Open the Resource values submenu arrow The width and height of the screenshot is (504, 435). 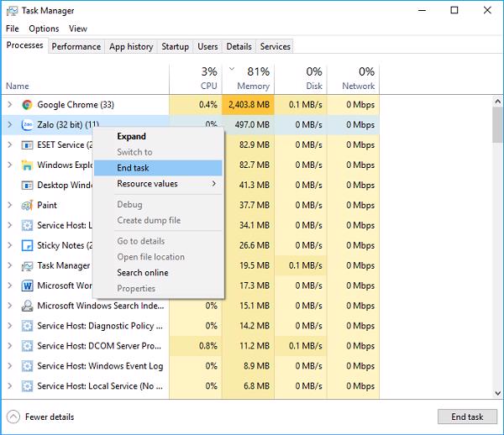[x=214, y=184]
